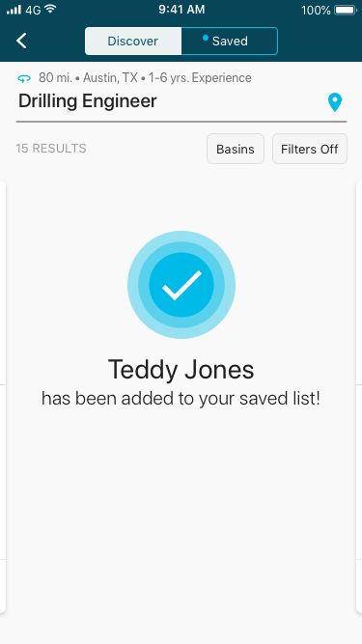The image size is (362, 644).
Task: Tap the added to saved list message
Action: coord(181,399)
